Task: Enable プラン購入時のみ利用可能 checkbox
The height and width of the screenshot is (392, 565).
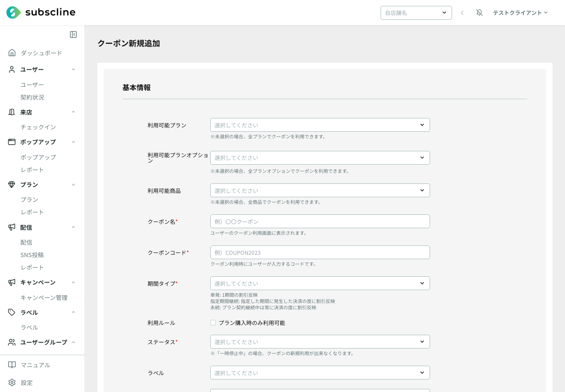Action: coord(213,323)
